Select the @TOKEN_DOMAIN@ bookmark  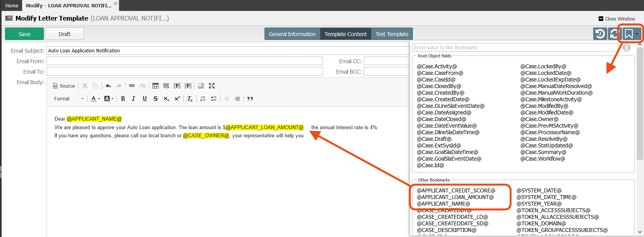pos(541,223)
